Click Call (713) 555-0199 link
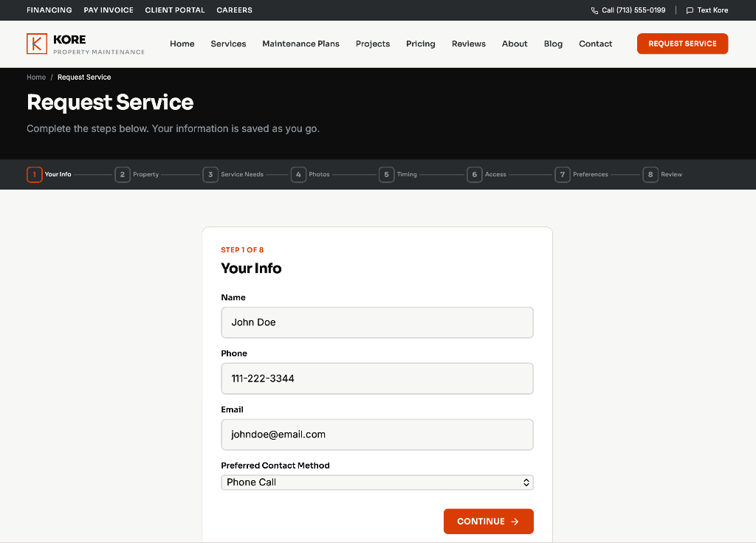 pyautogui.click(x=628, y=10)
